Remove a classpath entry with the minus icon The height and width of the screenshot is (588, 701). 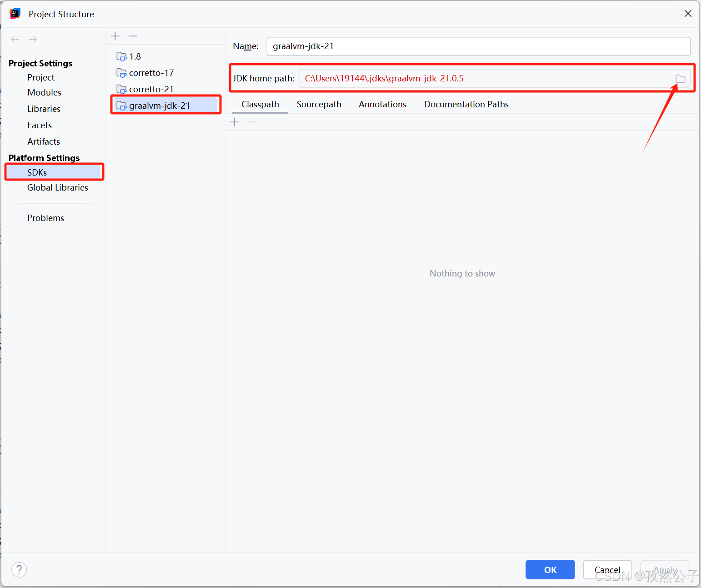(252, 122)
